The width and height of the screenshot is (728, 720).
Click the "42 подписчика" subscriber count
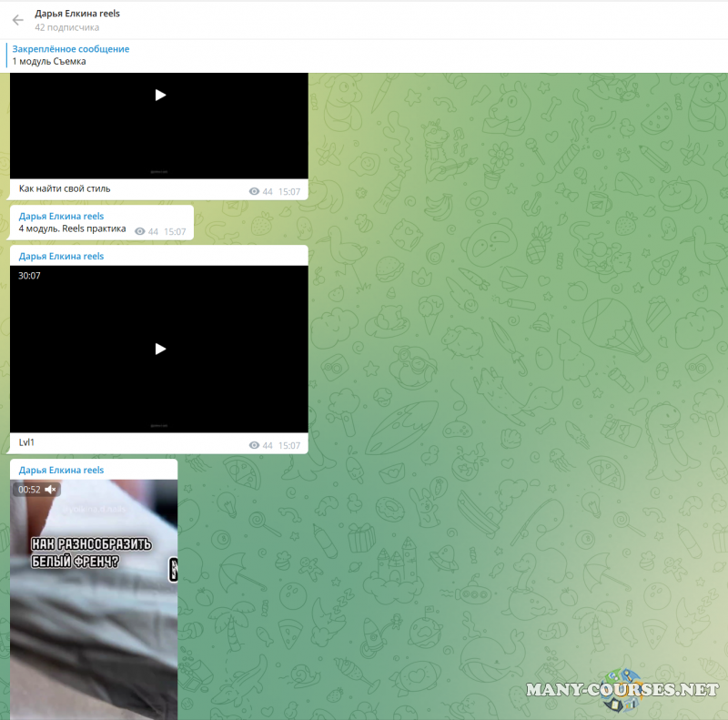67,27
